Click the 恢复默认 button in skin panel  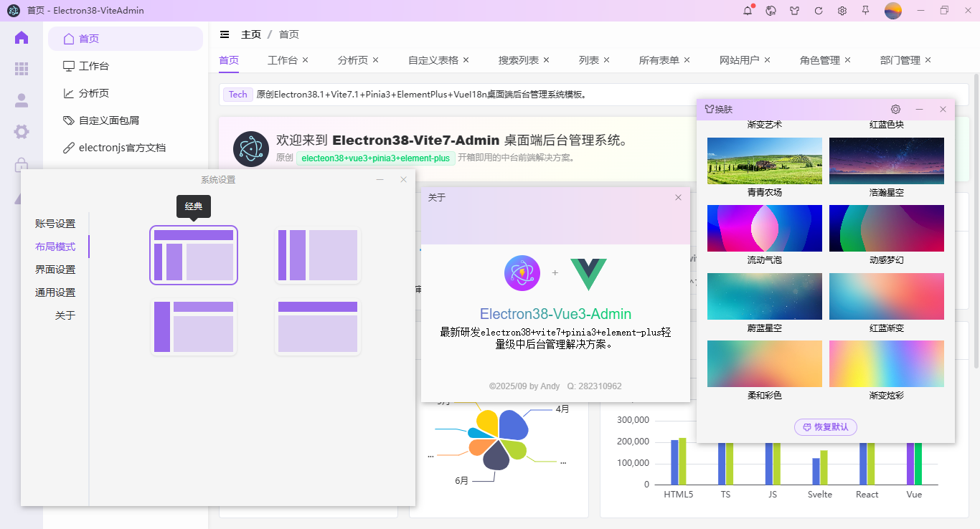click(x=825, y=426)
